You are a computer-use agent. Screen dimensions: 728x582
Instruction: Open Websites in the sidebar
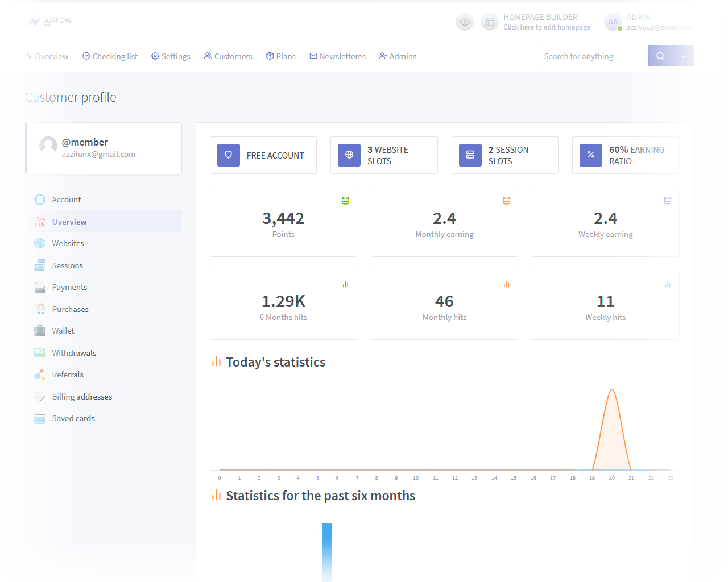[104, 243]
